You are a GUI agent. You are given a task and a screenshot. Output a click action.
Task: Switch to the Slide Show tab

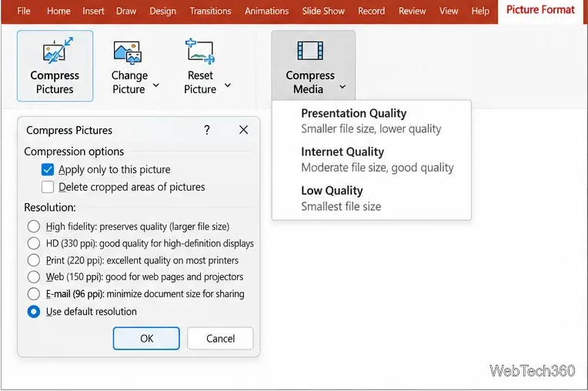pos(323,11)
